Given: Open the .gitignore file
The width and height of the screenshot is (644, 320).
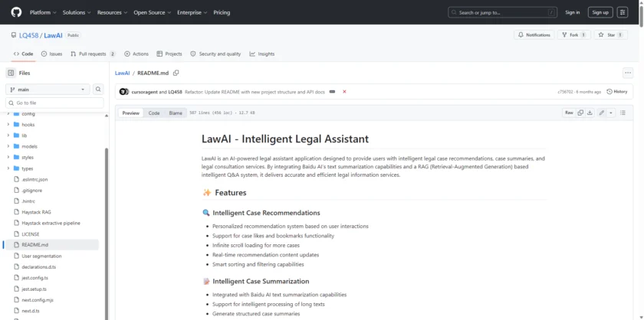Looking at the screenshot, I should pyautogui.click(x=31, y=191).
